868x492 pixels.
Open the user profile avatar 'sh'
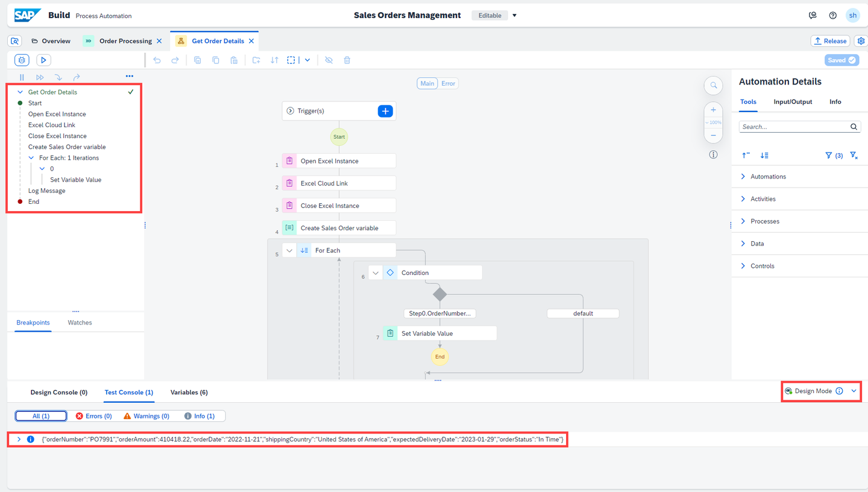coord(853,16)
